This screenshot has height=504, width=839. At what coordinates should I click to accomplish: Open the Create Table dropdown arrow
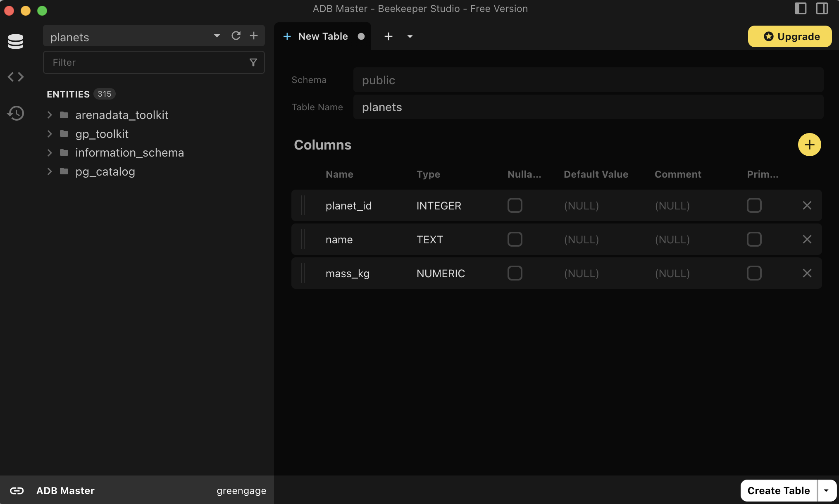click(826, 490)
